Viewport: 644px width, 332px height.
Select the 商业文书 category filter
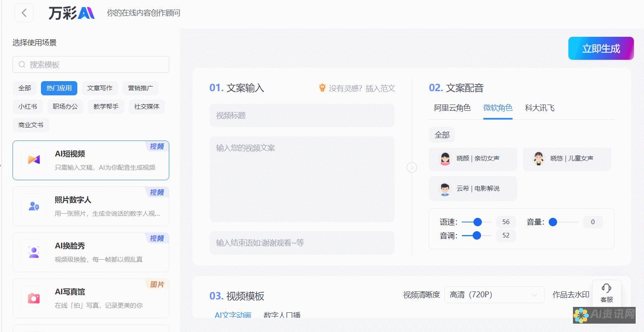click(x=31, y=125)
